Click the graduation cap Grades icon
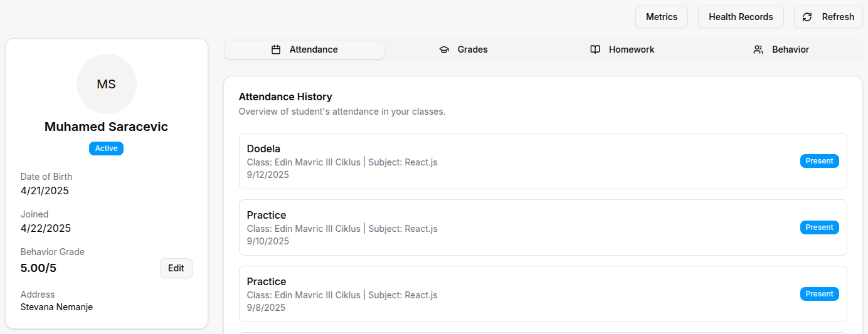This screenshot has width=868, height=334. click(x=444, y=50)
